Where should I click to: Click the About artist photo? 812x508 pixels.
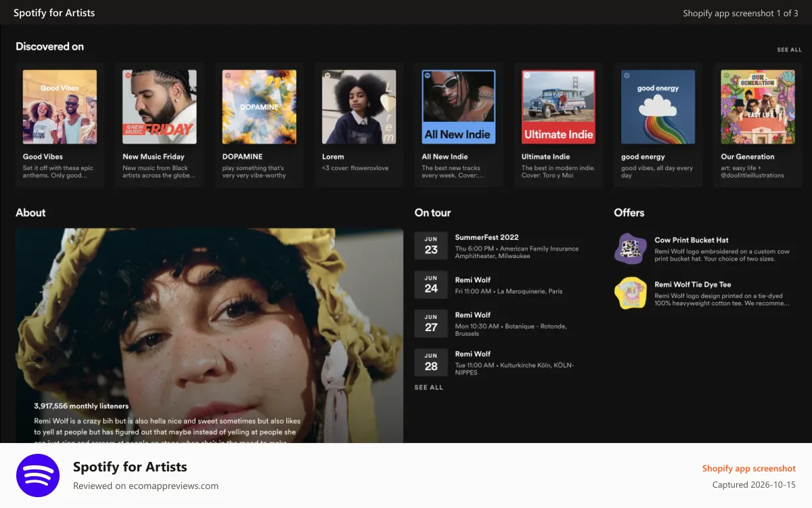(209, 335)
